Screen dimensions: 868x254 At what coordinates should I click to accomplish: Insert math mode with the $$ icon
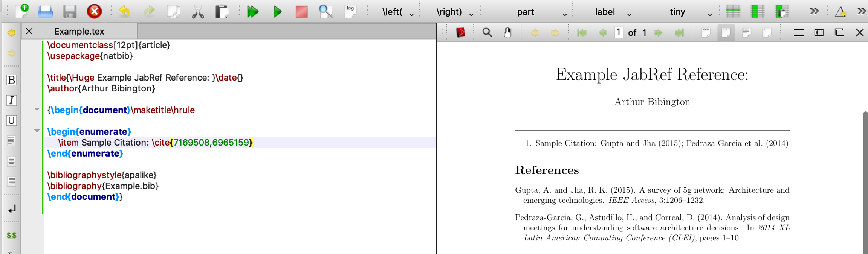click(11, 235)
